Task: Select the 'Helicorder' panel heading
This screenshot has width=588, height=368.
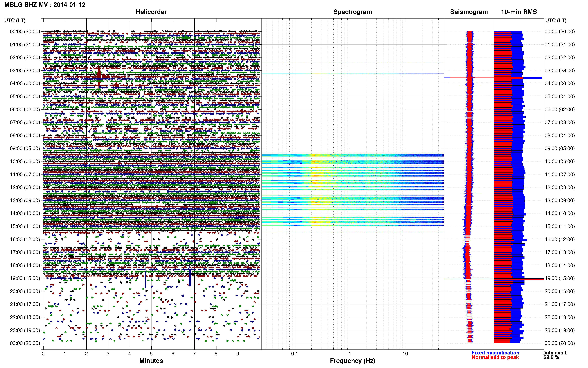Action: click(x=151, y=12)
